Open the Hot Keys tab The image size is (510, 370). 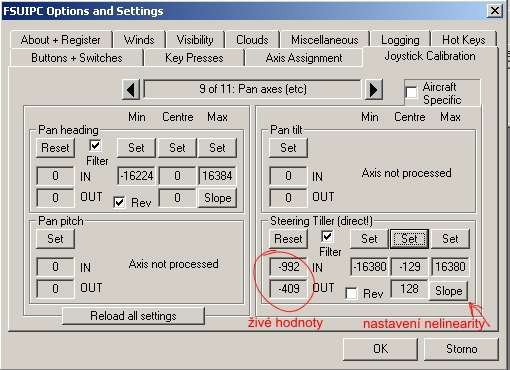464,40
